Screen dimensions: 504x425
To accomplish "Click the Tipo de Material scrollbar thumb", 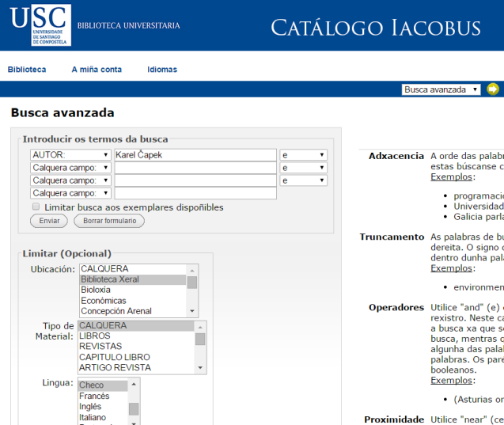I will point(200,340).
